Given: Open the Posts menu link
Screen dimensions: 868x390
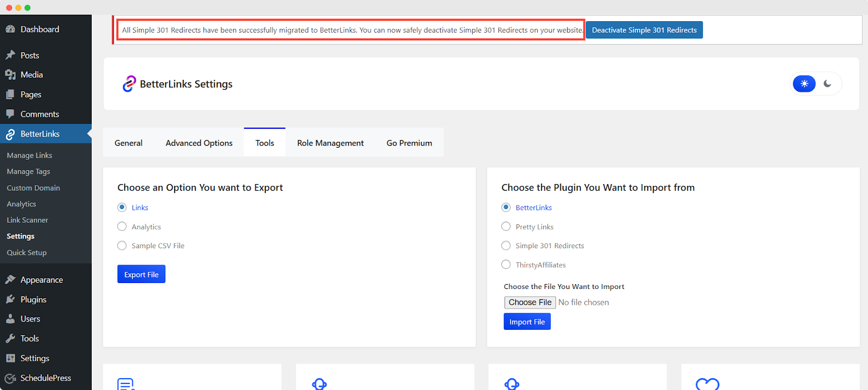Looking at the screenshot, I should click(30, 55).
